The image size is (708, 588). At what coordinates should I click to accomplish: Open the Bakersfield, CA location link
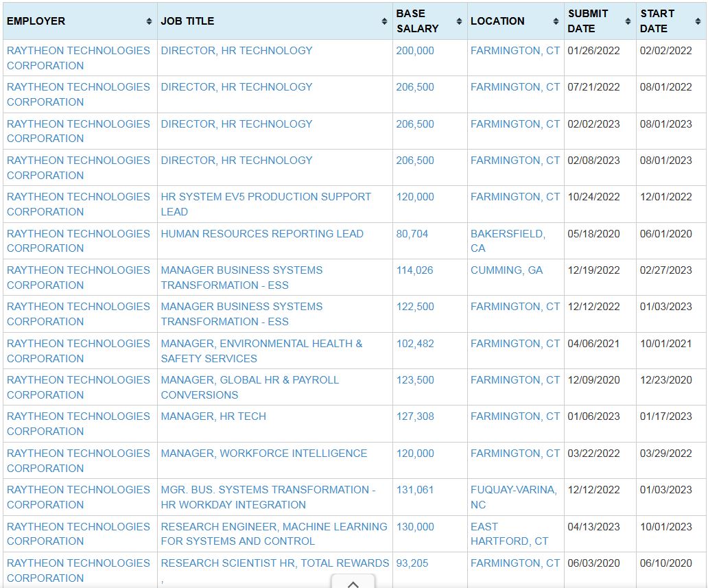(x=508, y=241)
